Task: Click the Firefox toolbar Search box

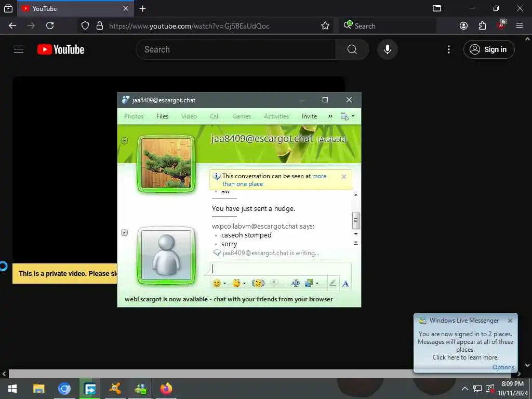Action: pos(387,26)
